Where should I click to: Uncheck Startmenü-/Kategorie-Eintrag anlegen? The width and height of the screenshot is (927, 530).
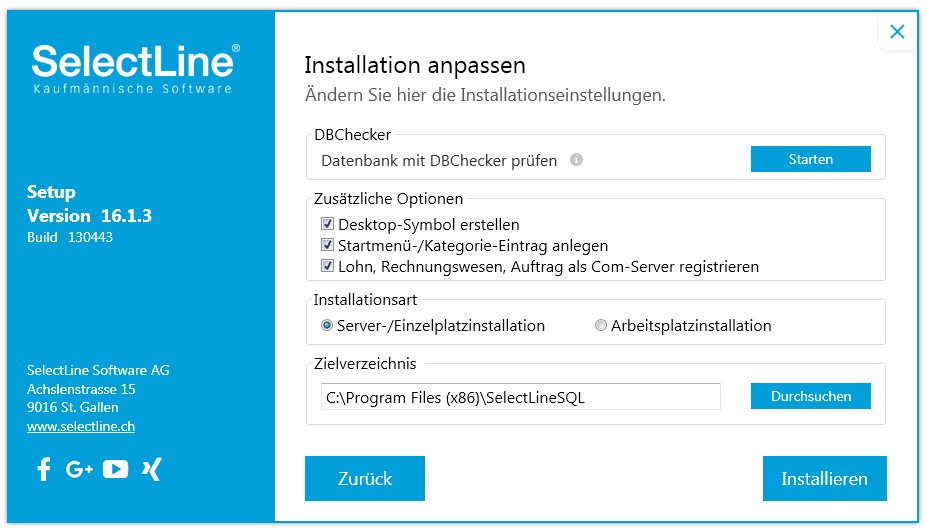pyautogui.click(x=327, y=244)
